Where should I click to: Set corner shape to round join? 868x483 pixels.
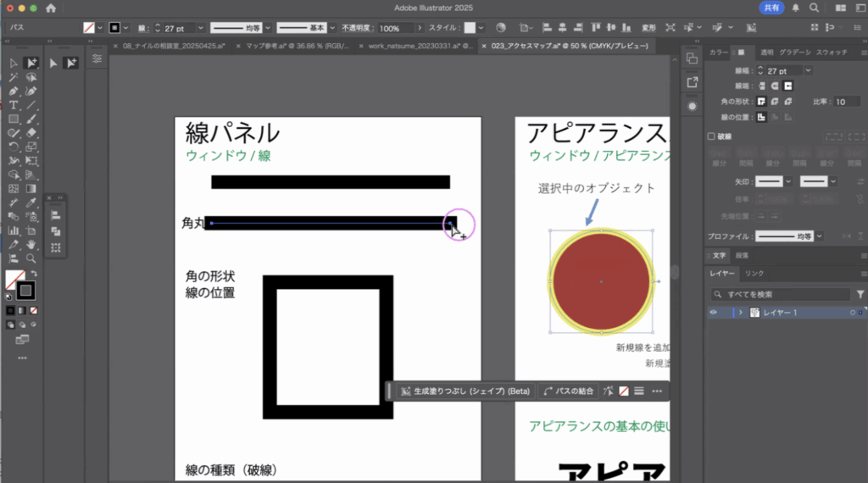tap(774, 102)
